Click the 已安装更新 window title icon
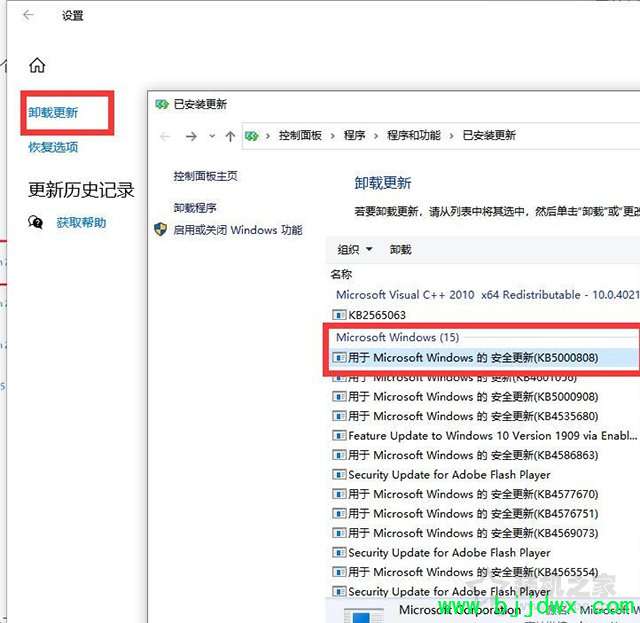 (162, 105)
